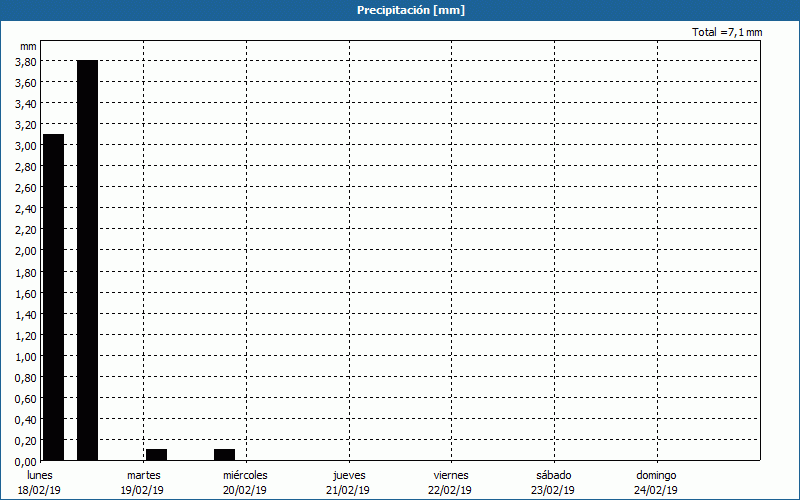Click the 0,00 y-axis value
This screenshot has height=500, width=800.
pos(26,462)
